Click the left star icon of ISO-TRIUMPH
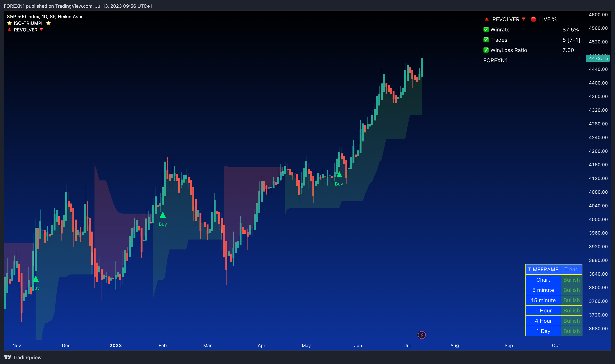 pos(9,23)
